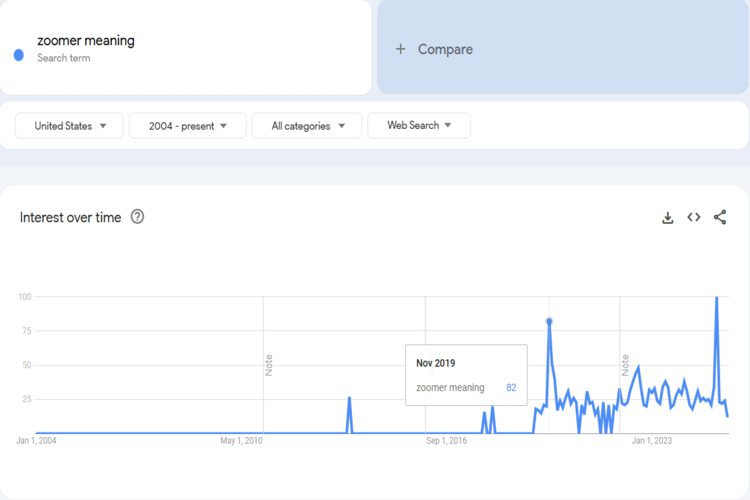Screen dimensions: 750x500
Task: Open the United States region dropdown
Action: [69, 126]
